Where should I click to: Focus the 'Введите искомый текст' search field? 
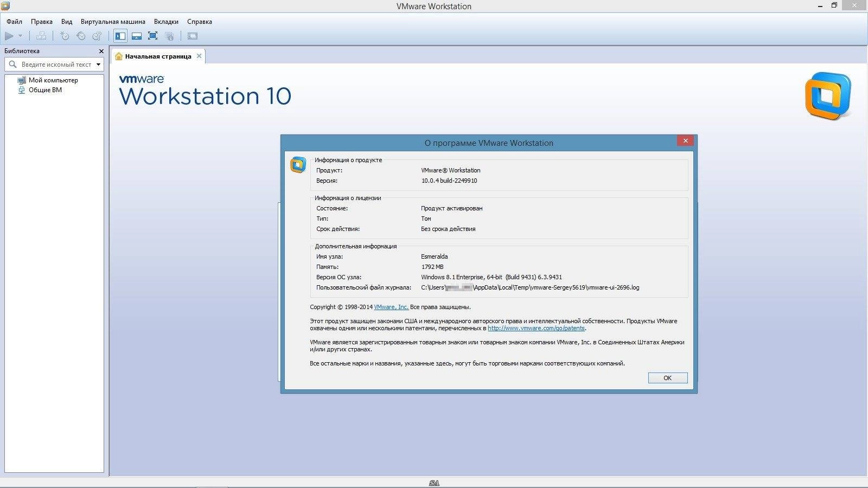coord(56,64)
